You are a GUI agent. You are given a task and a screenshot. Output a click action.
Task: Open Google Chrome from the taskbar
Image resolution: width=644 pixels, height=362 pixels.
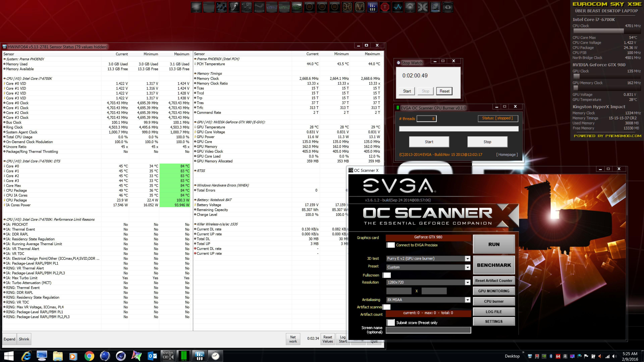pos(89,356)
